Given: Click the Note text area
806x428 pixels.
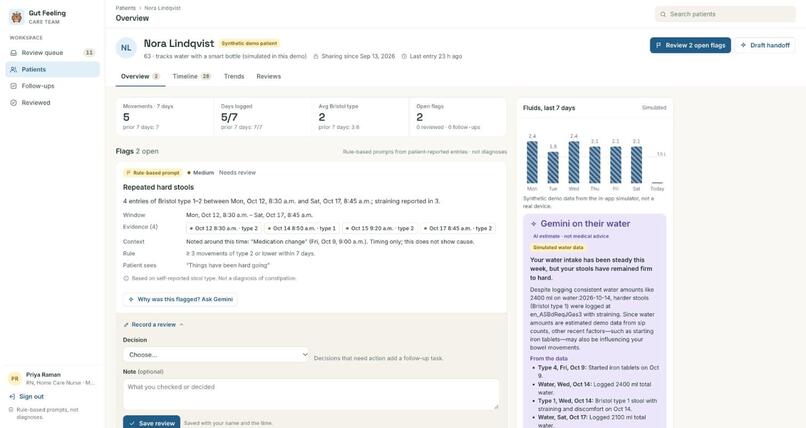Looking at the screenshot, I should point(310,394).
